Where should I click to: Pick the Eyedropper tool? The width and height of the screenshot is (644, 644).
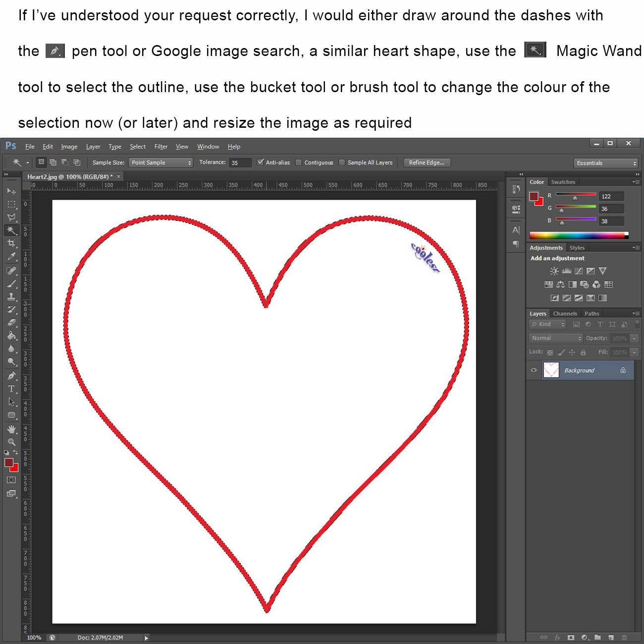pyautogui.click(x=11, y=257)
